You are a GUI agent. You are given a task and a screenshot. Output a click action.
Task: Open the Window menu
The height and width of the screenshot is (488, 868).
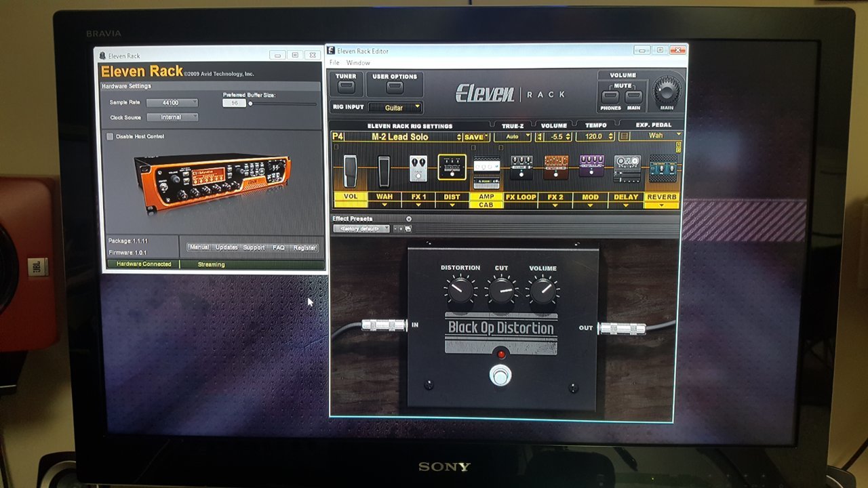[x=358, y=63]
